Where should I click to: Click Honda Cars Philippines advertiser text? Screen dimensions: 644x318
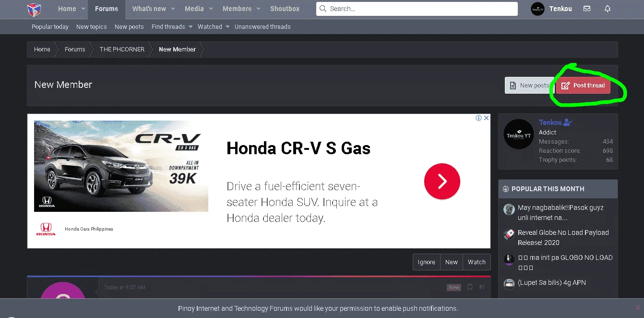[x=89, y=229]
